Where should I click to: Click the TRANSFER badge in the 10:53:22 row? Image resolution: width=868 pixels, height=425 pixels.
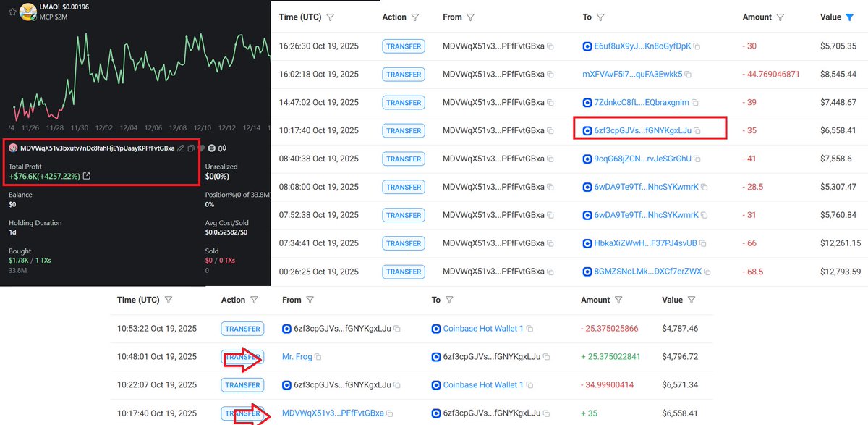tap(242, 329)
